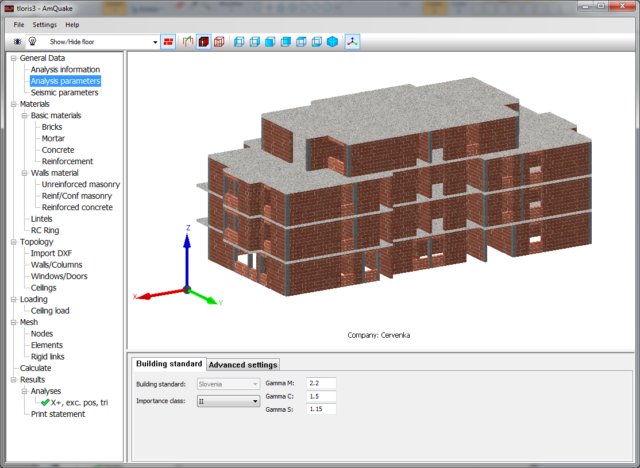Open the Importance class dropdown
Screen dimensions: 640x468
(x=255, y=401)
